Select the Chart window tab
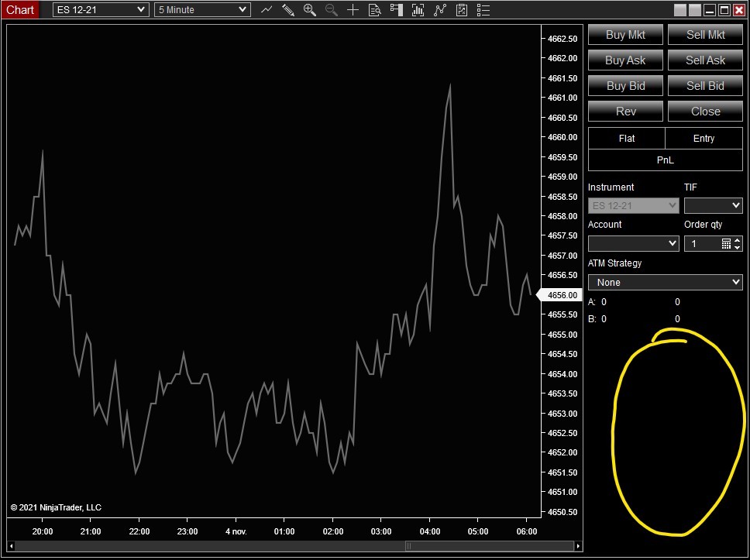750x560 pixels. click(x=20, y=10)
